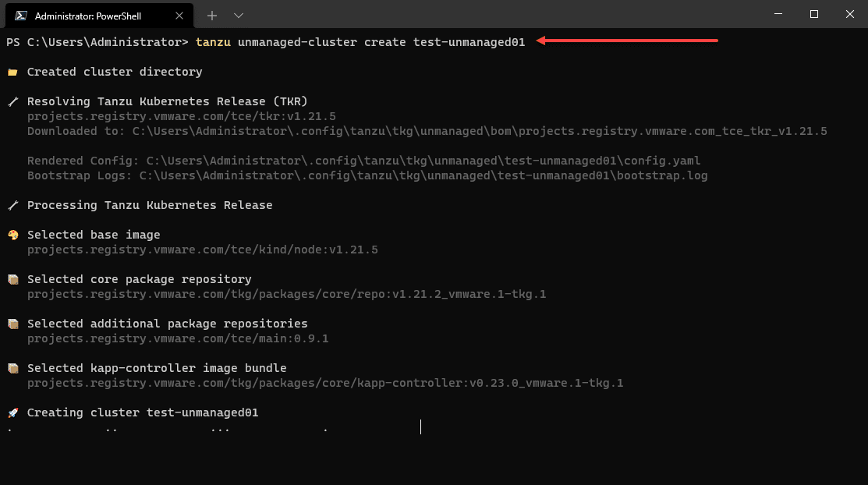
Task: Click the wand icon beside Resolving Tanzu Kubernetes Release
Action: coord(12,101)
